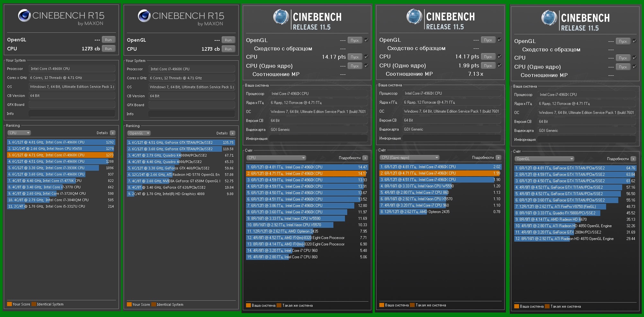Select ranking row '2. 12C/24T @ 2.66 GHz, Intel Xeon CPU X5650'
Screen dimensions: 644x317
pos(61,149)
